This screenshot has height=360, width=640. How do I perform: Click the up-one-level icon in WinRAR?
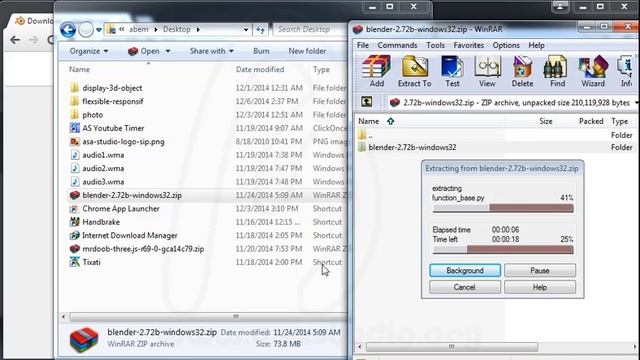coord(366,102)
